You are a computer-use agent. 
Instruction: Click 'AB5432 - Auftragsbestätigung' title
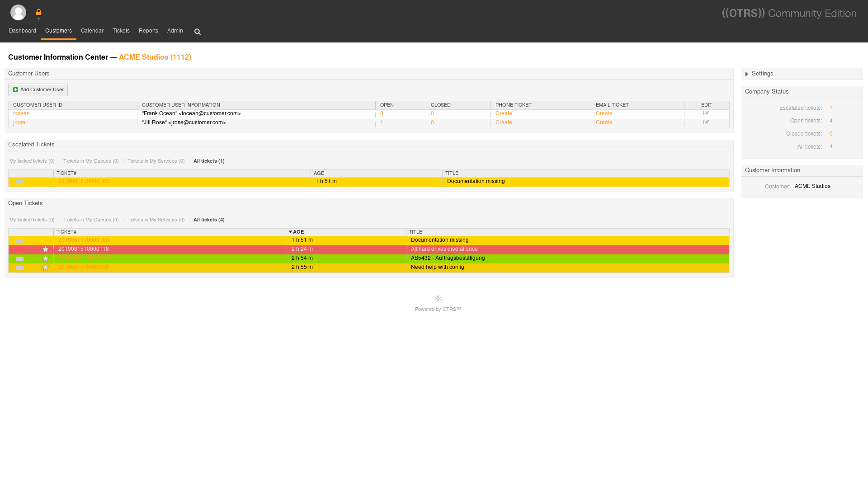pos(448,258)
